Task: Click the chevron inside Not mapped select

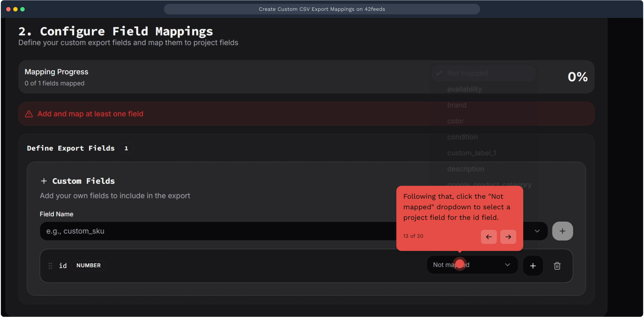Action: pyautogui.click(x=507, y=265)
